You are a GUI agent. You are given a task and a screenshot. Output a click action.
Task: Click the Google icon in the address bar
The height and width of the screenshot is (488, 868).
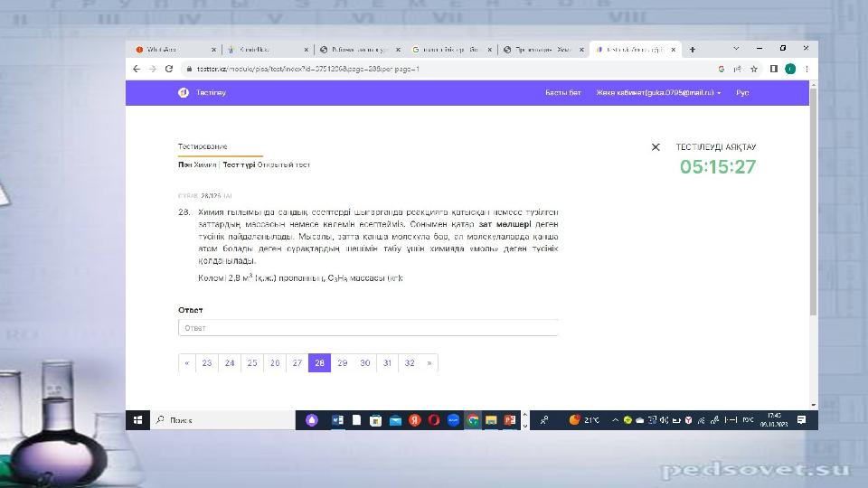721,70
